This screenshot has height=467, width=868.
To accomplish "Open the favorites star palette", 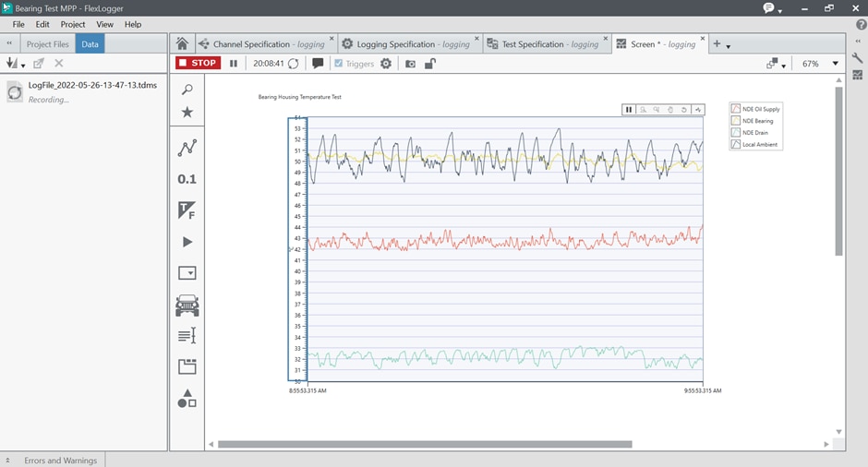I will pyautogui.click(x=187, y=113).
